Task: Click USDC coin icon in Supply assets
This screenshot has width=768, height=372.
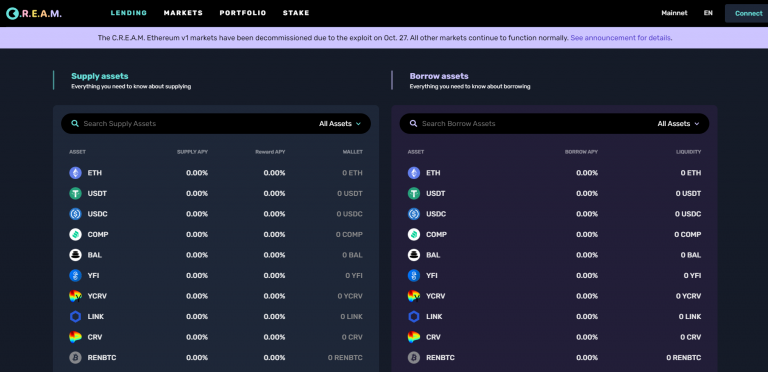Action: coord(75,214)
